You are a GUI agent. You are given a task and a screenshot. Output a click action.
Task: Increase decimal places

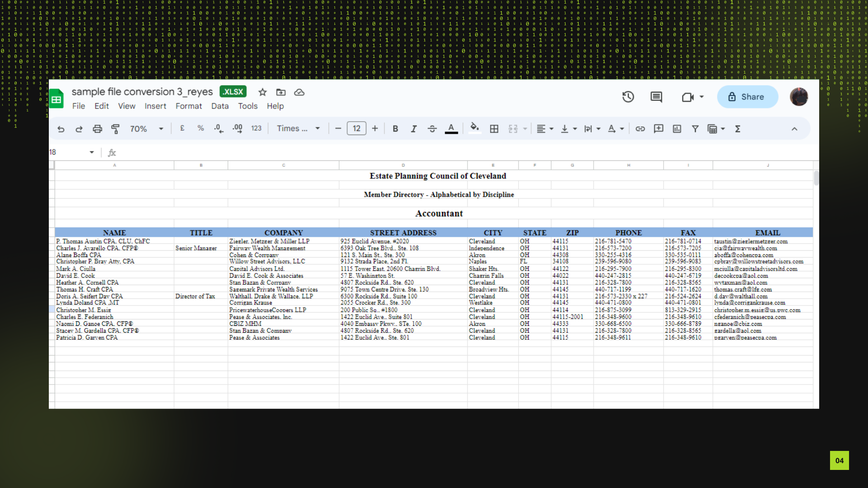pos(237,129)
